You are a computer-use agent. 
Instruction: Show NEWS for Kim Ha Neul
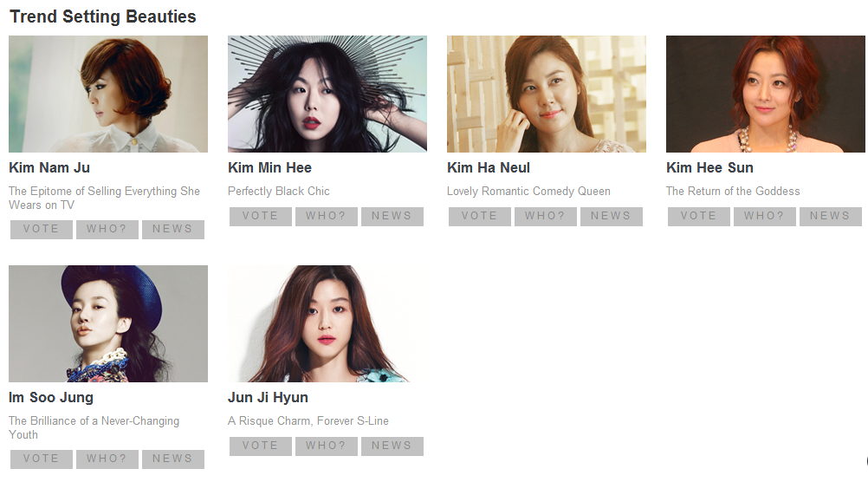(x=612, y=216)
